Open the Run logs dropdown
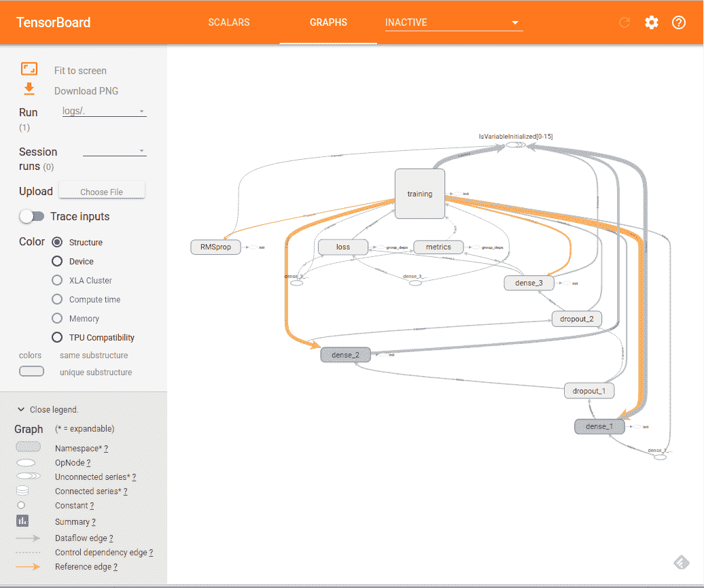704x588 pixels. [104, 111]
